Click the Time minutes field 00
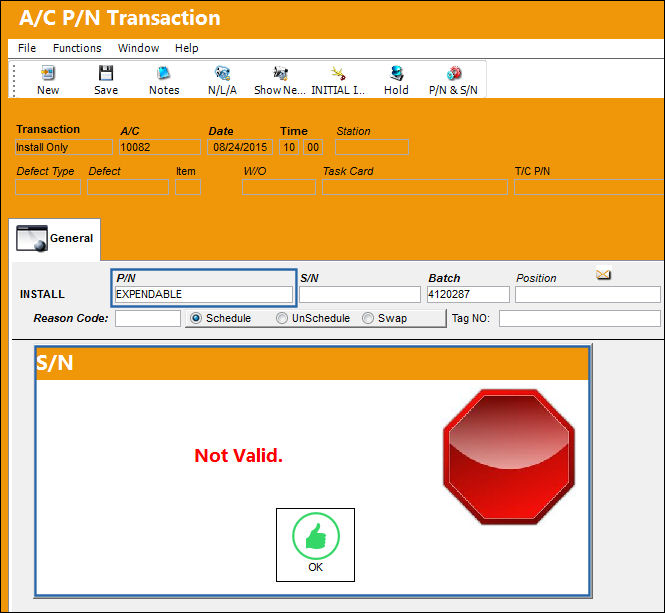Viewport: 665px width, 613px height. coord(313,147)
